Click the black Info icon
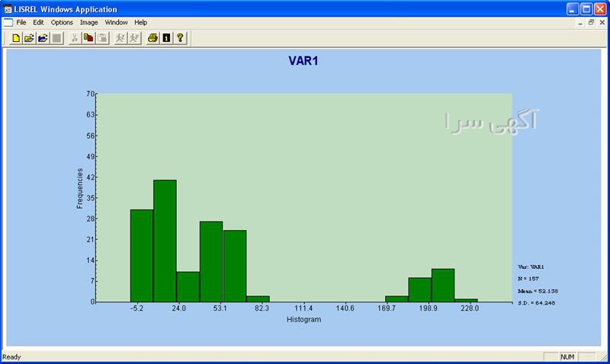Viewport: 610px width, 364px height. pyautogui.click(x=166, y=38)
